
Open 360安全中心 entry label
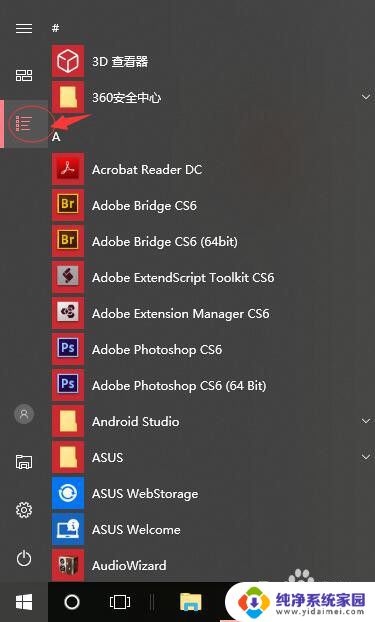127,98
